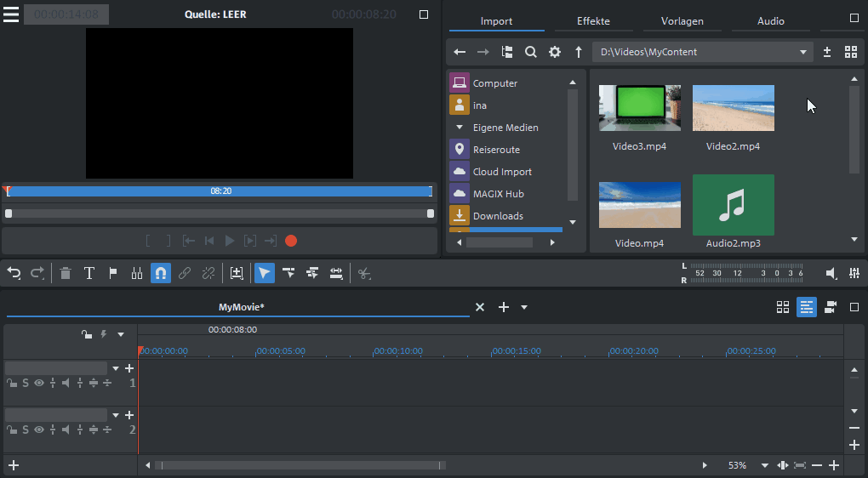This screenshot has height=478, width=868.
Task: Hide track 1 with the eye icon
Action: (39, 383)
